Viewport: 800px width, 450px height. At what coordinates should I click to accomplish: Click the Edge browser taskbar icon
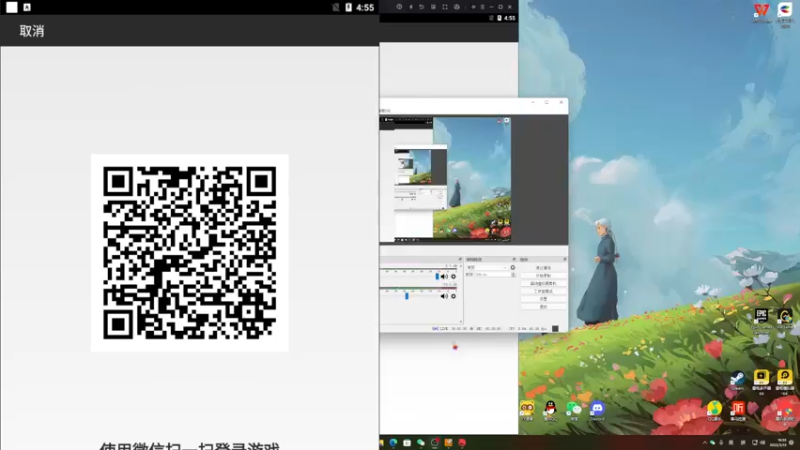393,443
